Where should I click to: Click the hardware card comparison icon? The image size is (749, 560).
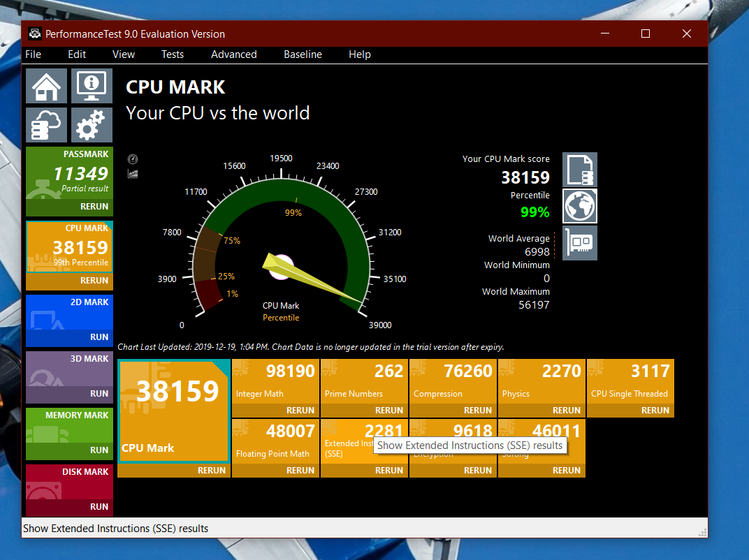point(580,243)
